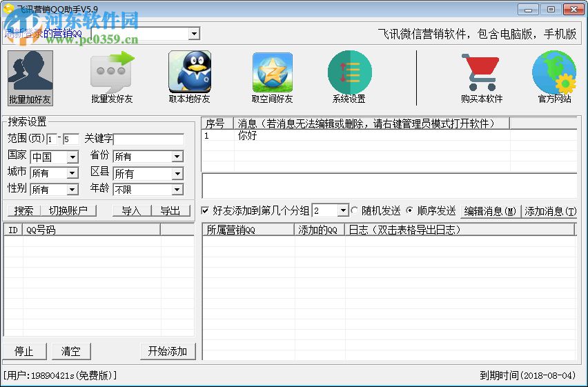Click the range end page field

[x=71, y=139]
